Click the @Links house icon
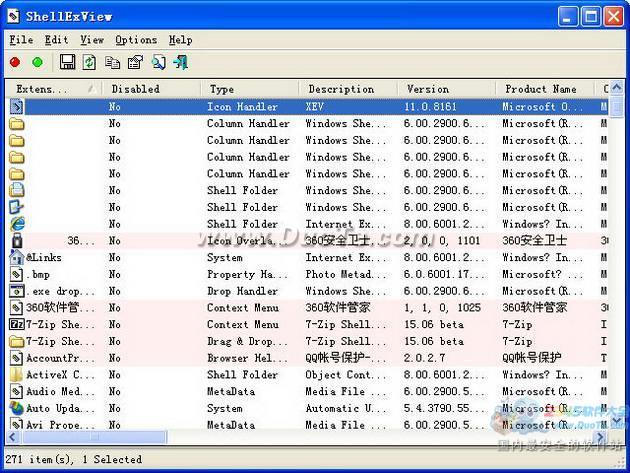The image size is (630, 473). pyautogui.click(x=17, y=257)
